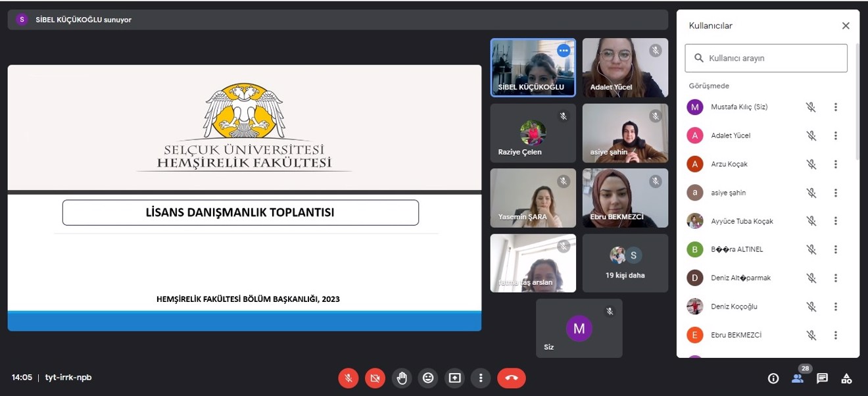Toggle the participants panel icon showing 28
This screenshot has width=868, height=396.
(798, 378)
